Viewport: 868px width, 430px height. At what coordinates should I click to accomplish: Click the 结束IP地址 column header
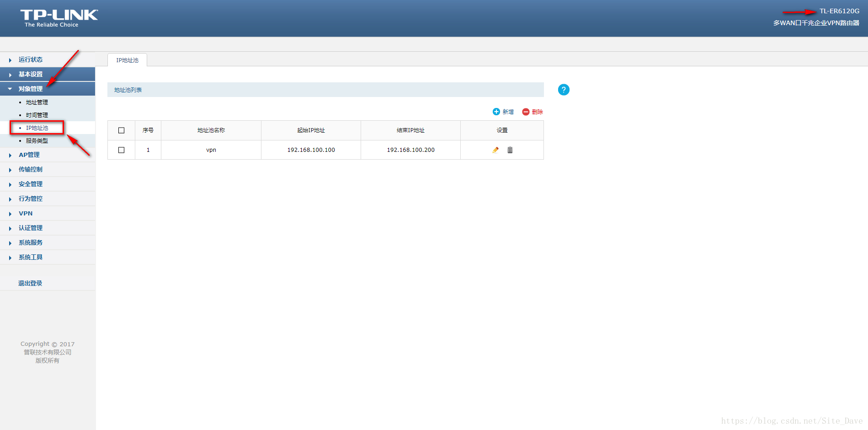click(410, 130)
